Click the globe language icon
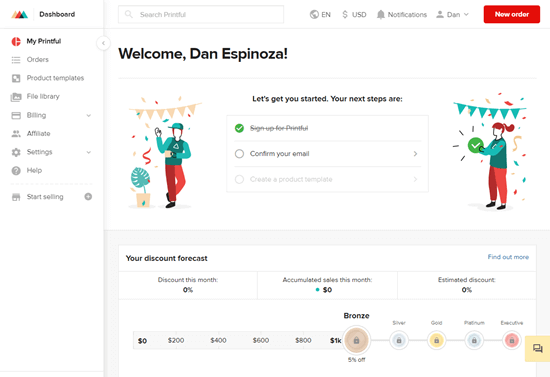The width and height of the screenshot is (550, 377). click(314, 14)
